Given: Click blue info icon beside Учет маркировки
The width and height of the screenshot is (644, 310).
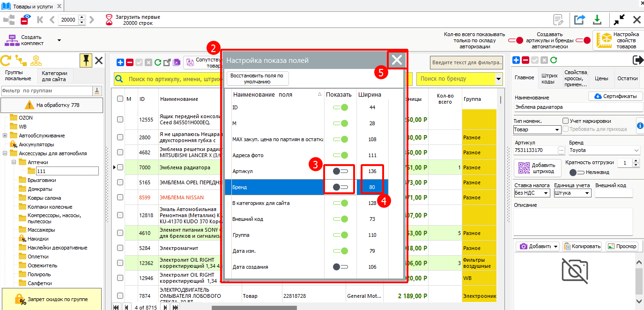Looking at the screenshot, I should click(640, 125).
